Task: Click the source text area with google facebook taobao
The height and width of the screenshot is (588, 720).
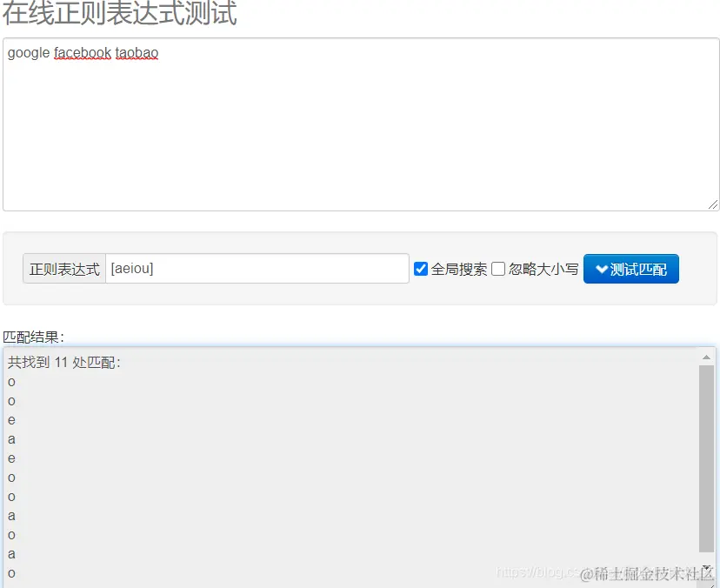Action: [x=361, y=124]
